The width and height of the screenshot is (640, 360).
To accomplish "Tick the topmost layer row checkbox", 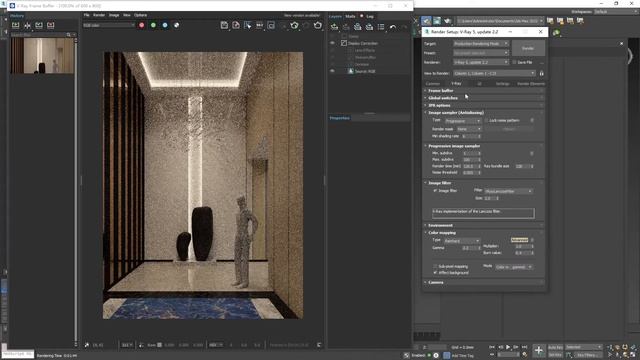I will [344, 36].
